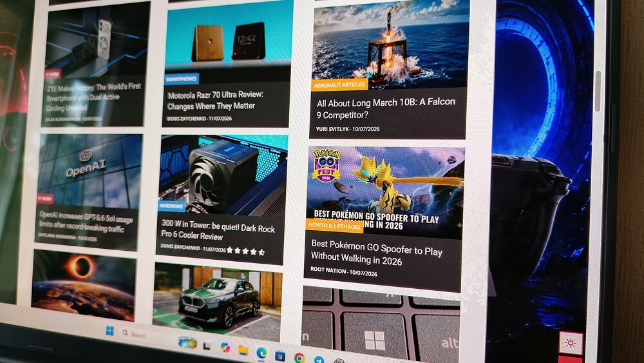Image resolution: width=644 pixels, height=363 pixels.
Task: Toggle the light/dark theme sun button
Action: (571, 343)
